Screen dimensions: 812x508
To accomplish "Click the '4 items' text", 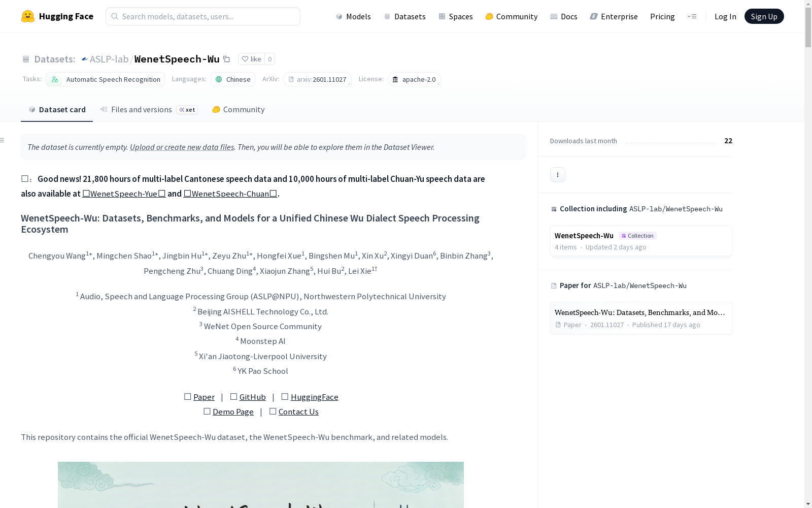I will pos(566,247).
